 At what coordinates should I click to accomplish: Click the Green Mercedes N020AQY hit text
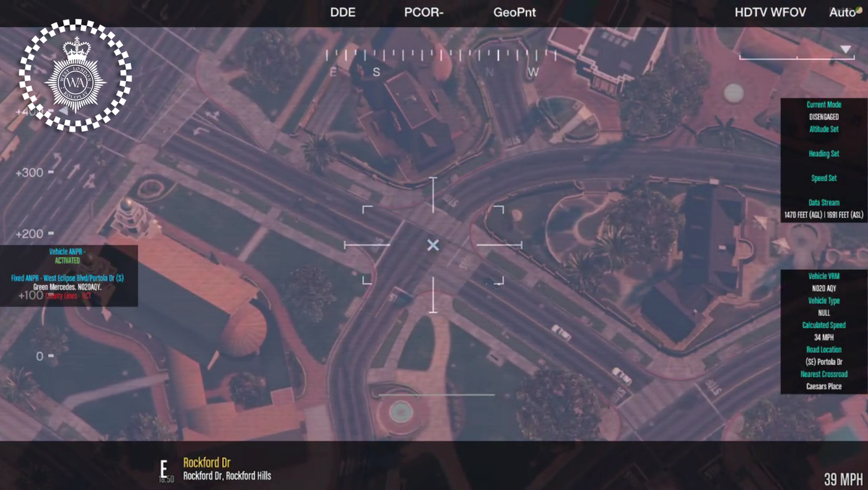(x=67, y=287)
